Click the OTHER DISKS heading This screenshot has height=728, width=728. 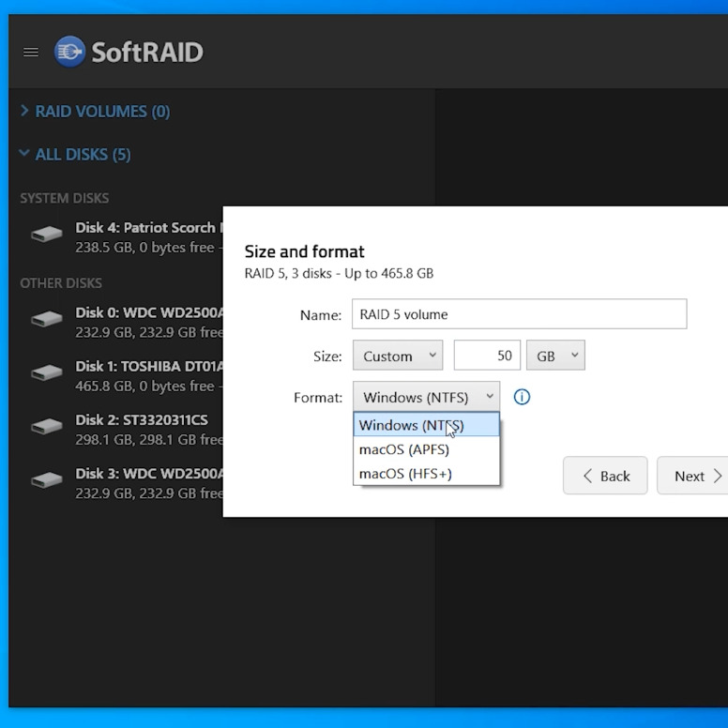click(x=61, y=283)
